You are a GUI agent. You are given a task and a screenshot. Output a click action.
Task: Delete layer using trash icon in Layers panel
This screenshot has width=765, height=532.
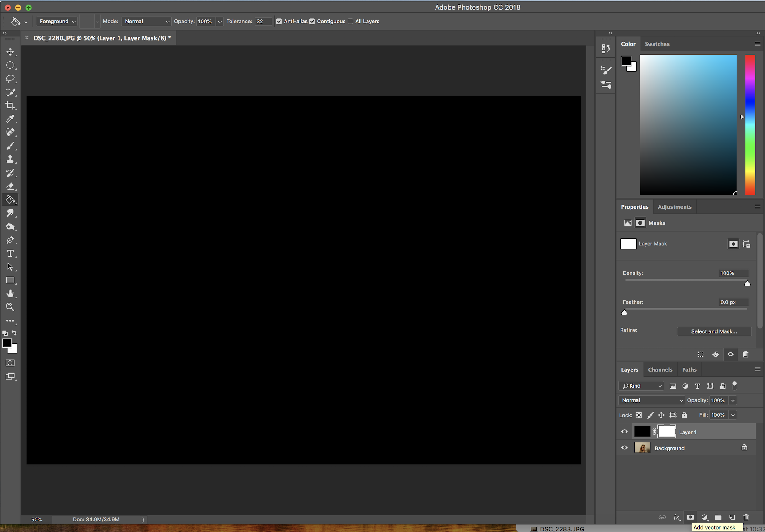coord(746,517)
